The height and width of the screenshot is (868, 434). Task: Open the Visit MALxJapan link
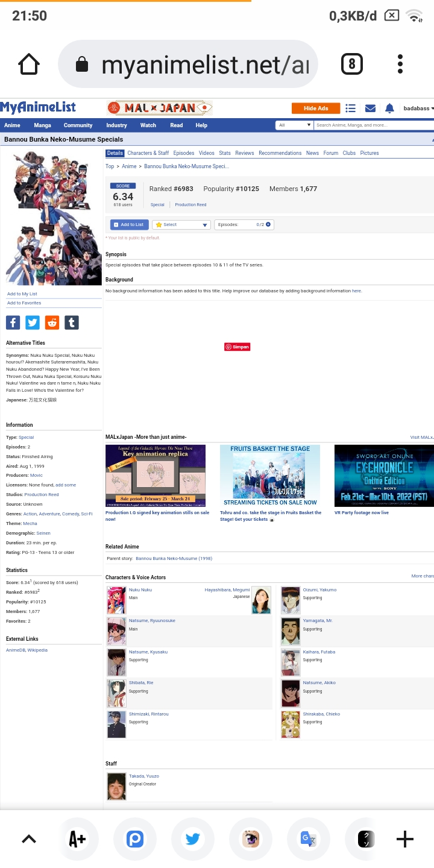422,438
